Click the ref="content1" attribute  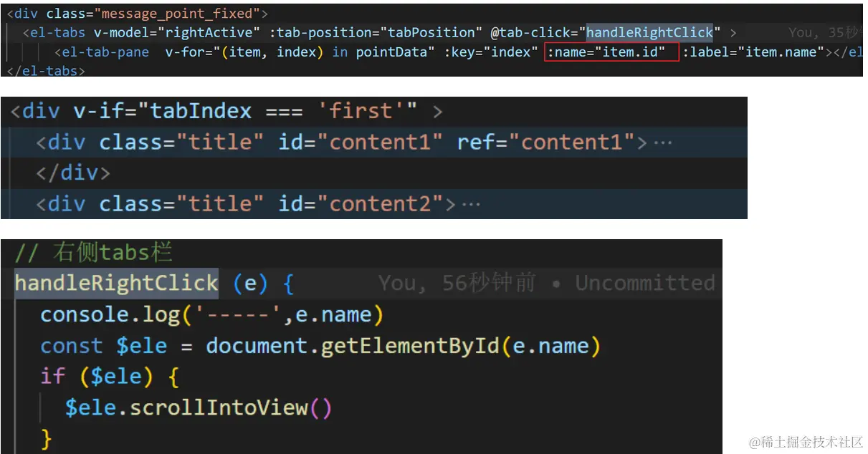(546, 142)
